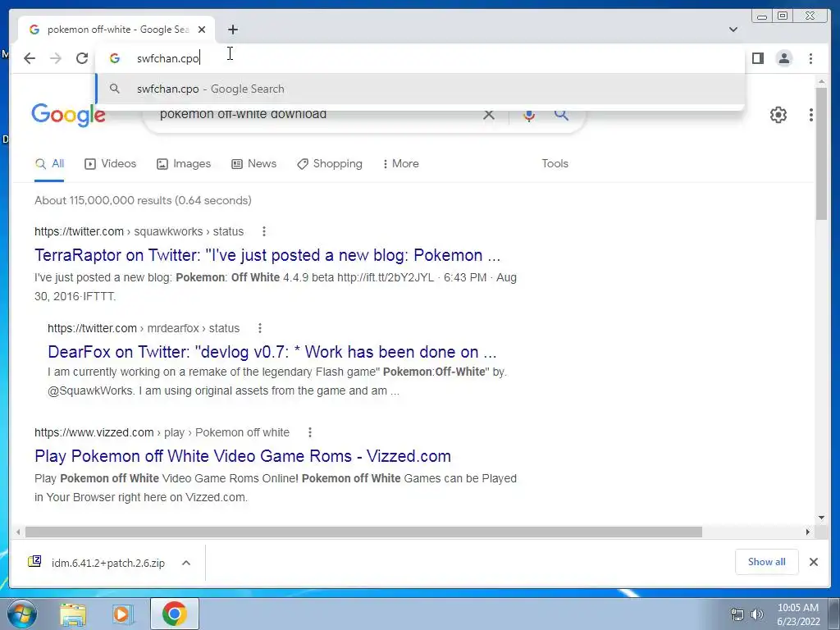Image resolution: width=840 pixels, height=630 pixels.
Task: Launch Windows Media Player from taskbar
Action: click(123, 614)
